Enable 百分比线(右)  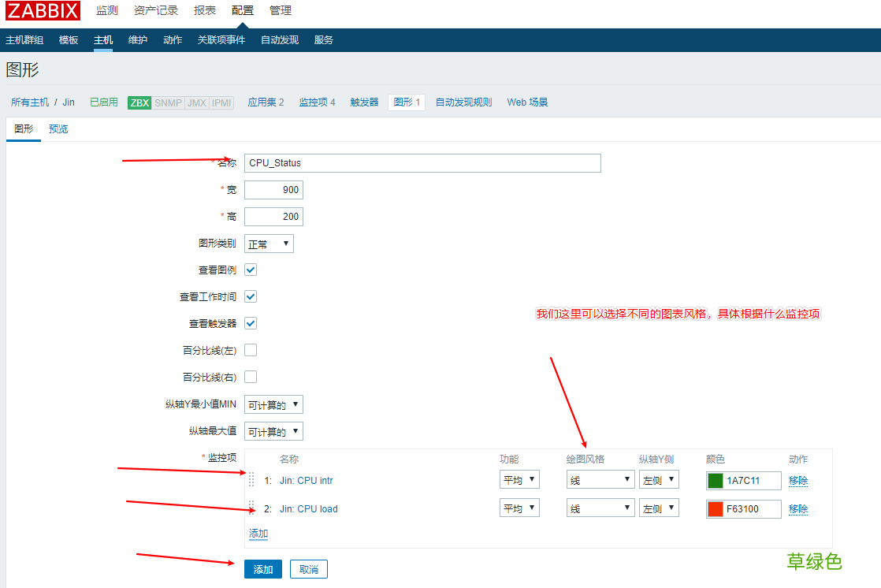pyautogui.click(x=250, y=377)
